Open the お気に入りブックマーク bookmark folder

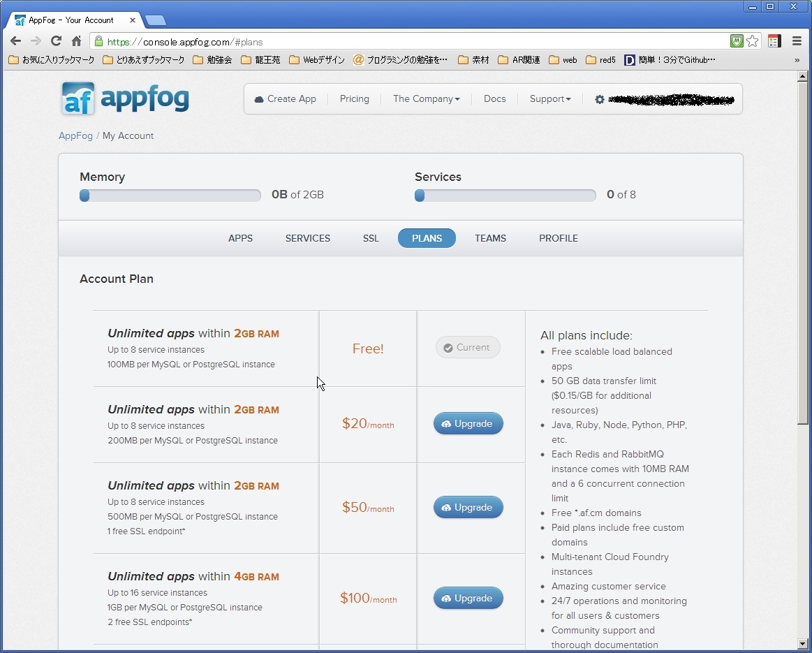[52, 60]
